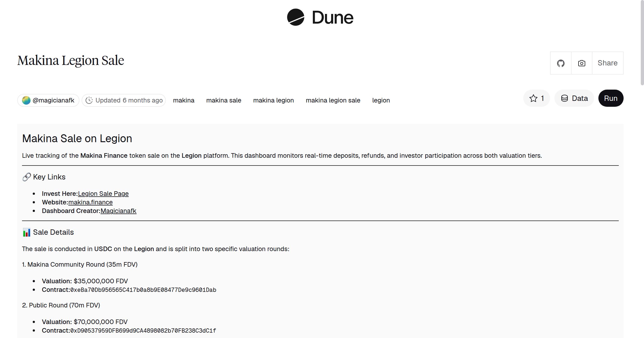Open the GitHub icon button

click(561, 63)
